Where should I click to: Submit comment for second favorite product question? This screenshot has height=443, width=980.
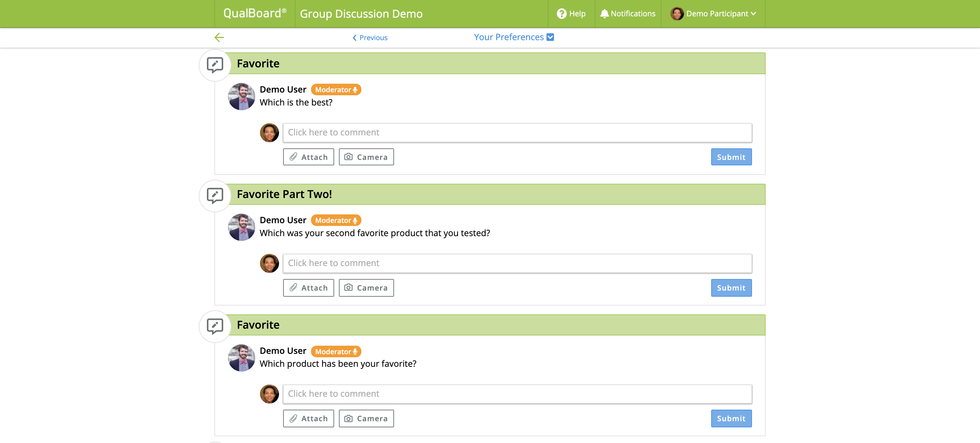(731, 288)
